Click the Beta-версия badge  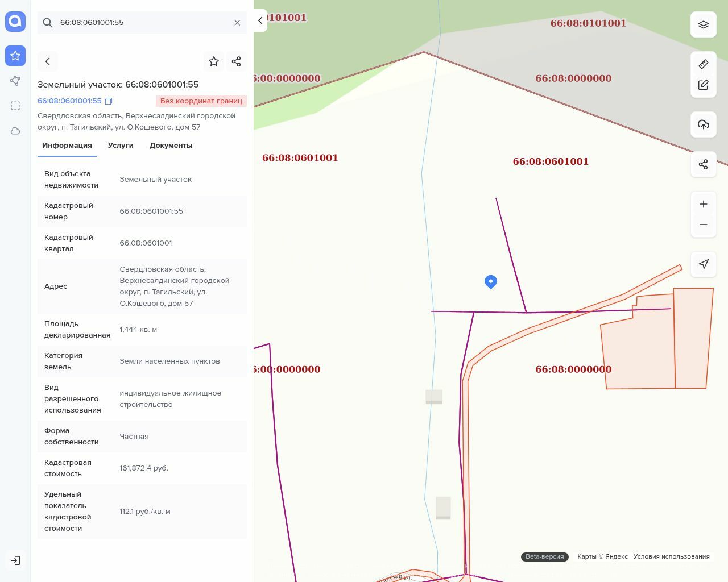[545, 557]
